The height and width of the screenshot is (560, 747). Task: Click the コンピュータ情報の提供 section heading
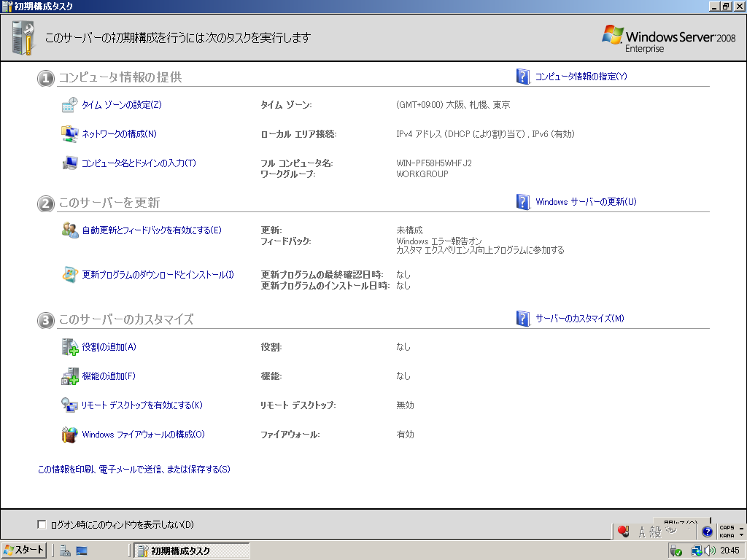pos(120,77)
